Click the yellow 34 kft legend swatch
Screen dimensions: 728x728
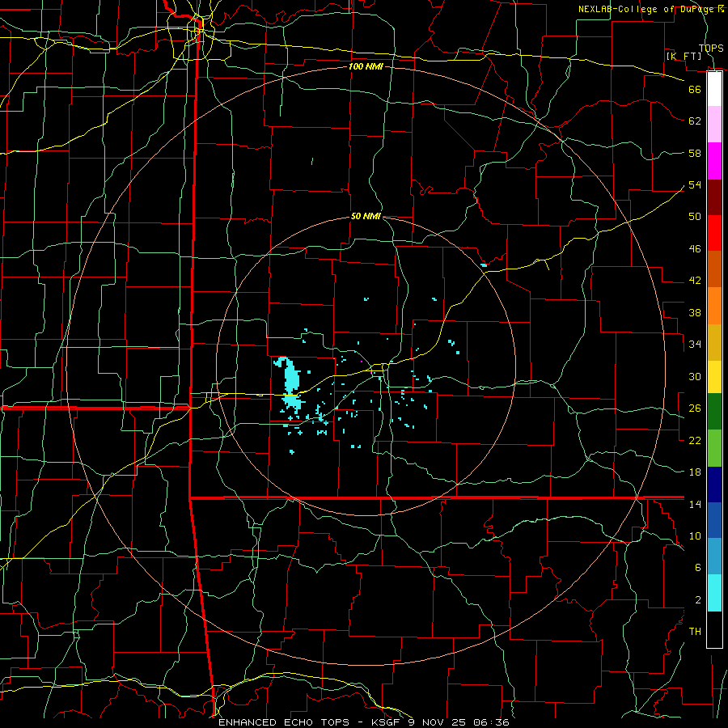pyautogui.click(x=714, y=376)
